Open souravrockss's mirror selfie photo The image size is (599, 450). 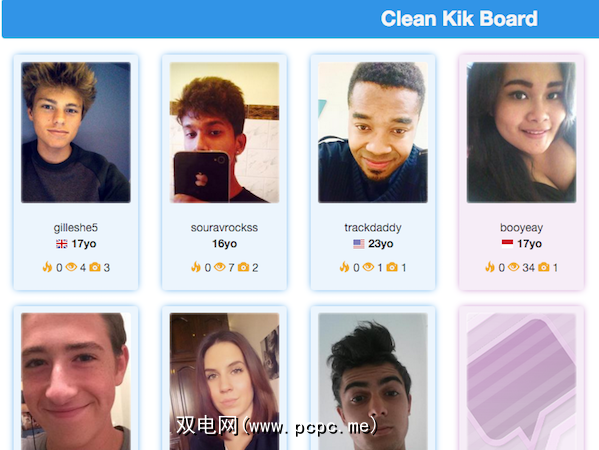pos(224,132)
